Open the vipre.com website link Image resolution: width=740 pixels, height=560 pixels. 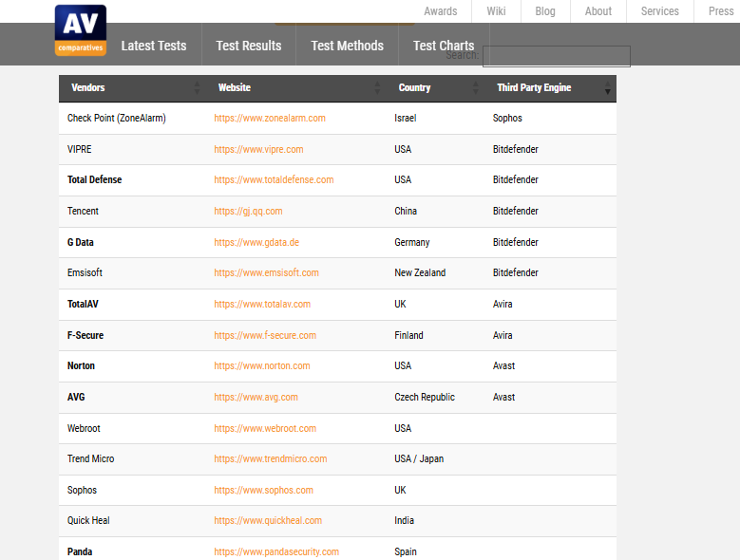click(x=258, y=149)
